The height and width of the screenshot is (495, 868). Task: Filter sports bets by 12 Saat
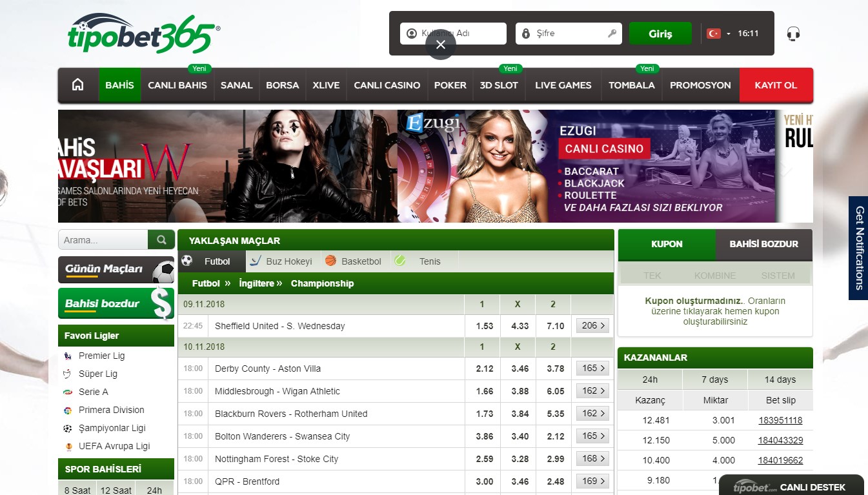pyautogui.click(x=116, y=490)
